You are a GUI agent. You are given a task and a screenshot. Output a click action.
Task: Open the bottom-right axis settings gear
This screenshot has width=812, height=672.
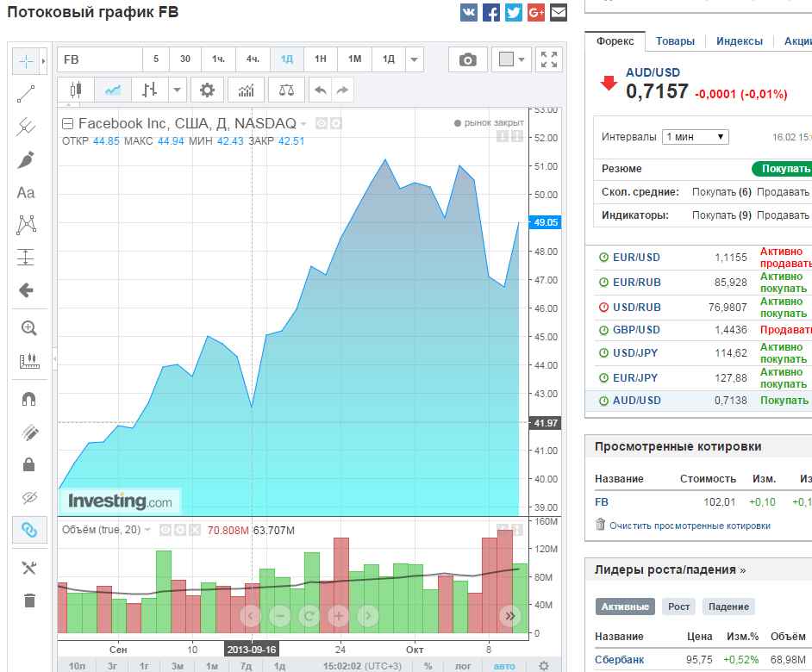(544, 666)
